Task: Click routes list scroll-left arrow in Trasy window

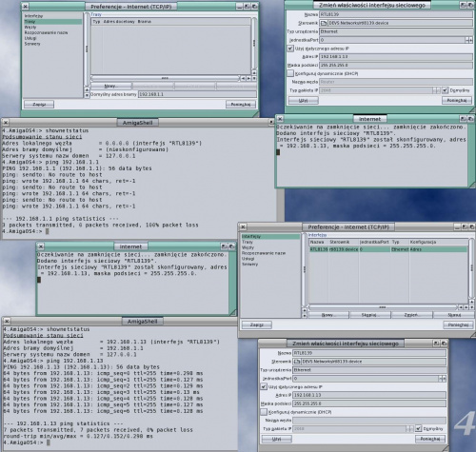Action: pos(243,78)
